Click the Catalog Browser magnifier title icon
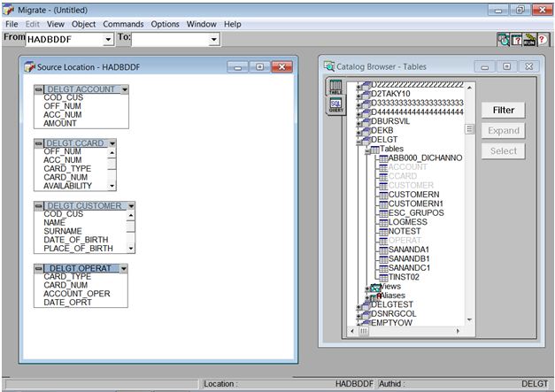 (329, 66)
